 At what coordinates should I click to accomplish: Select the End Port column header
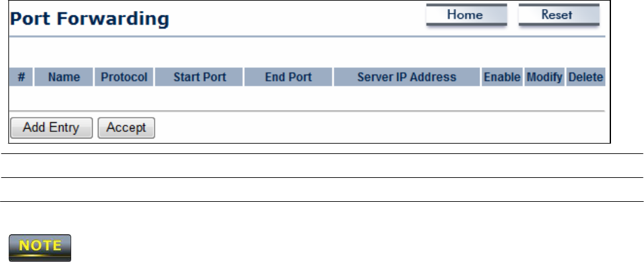pyautogui.click(x=288, y=77)
